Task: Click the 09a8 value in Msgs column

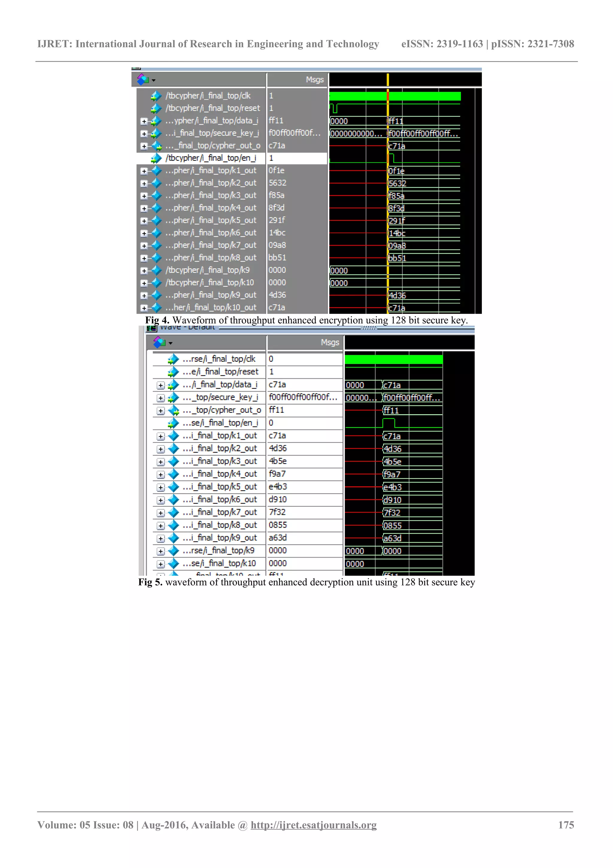Action: pos(277,245)
